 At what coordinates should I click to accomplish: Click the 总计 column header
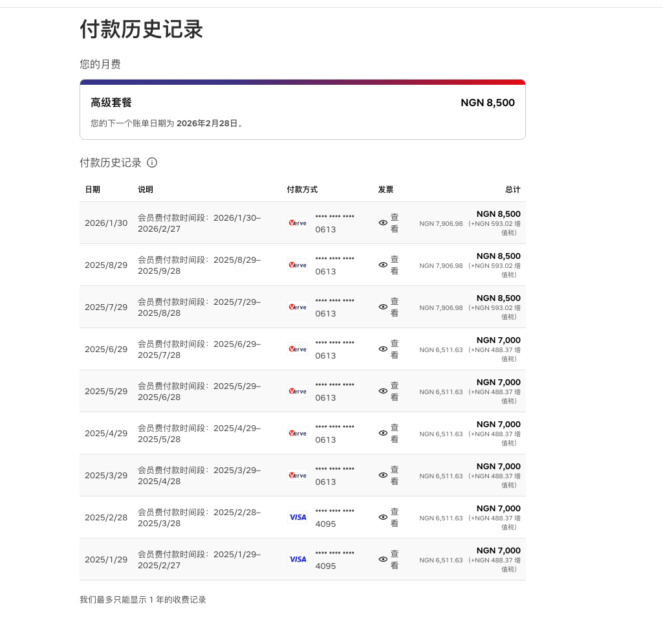point(512,190)
